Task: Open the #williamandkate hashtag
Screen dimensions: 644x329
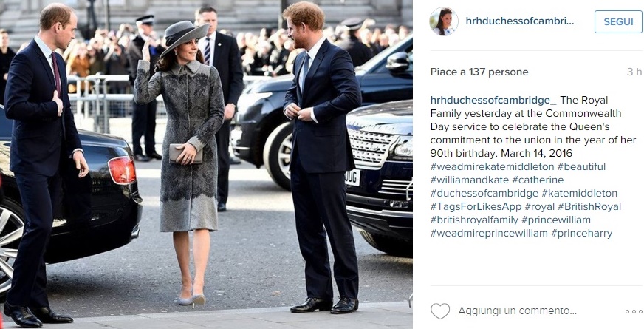Action: (x=469, y=180)
